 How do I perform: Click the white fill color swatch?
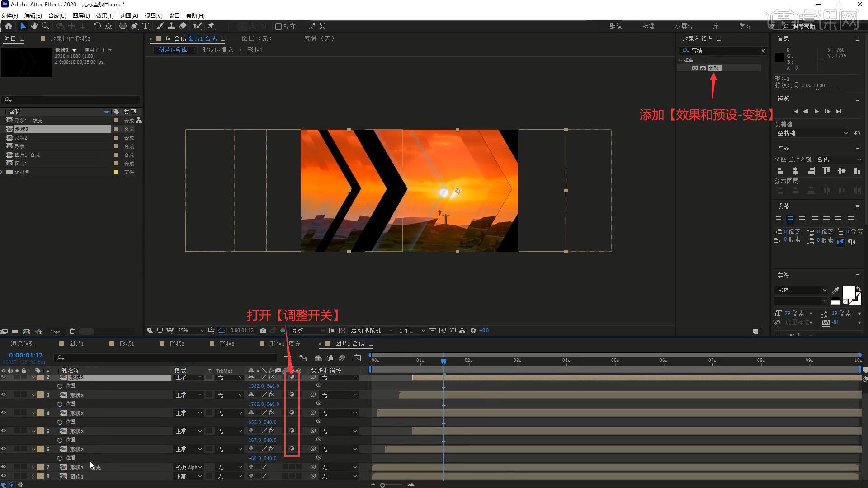848,292
